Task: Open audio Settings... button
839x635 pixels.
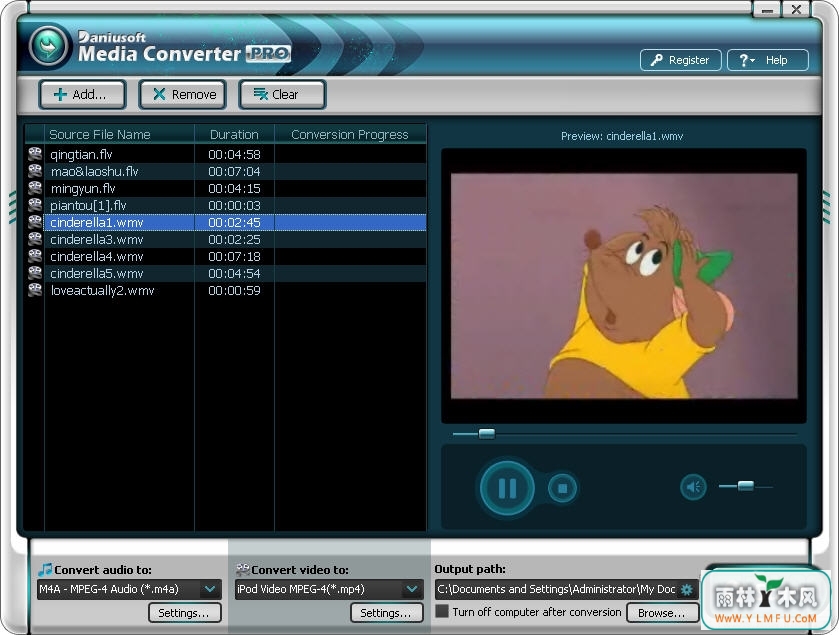Action: pyautogui.click(x=185, y=613)
